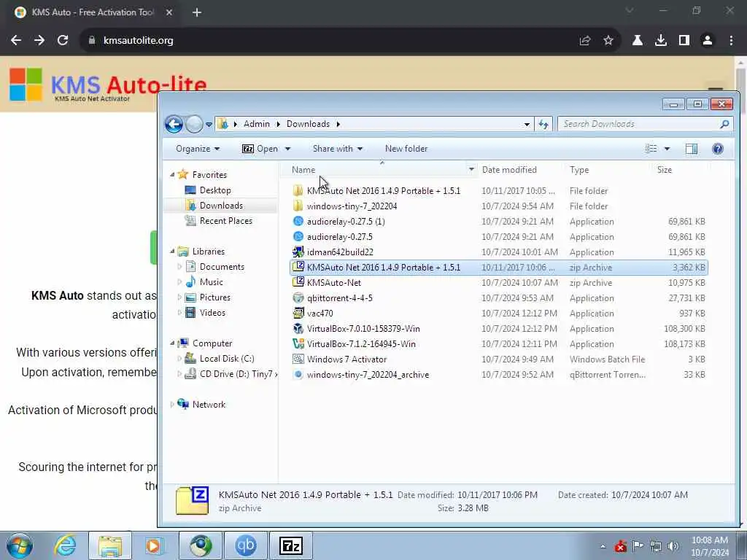747x560 pixels.
Task: Share this page using Chrome share icon
Action: [585, 41]
